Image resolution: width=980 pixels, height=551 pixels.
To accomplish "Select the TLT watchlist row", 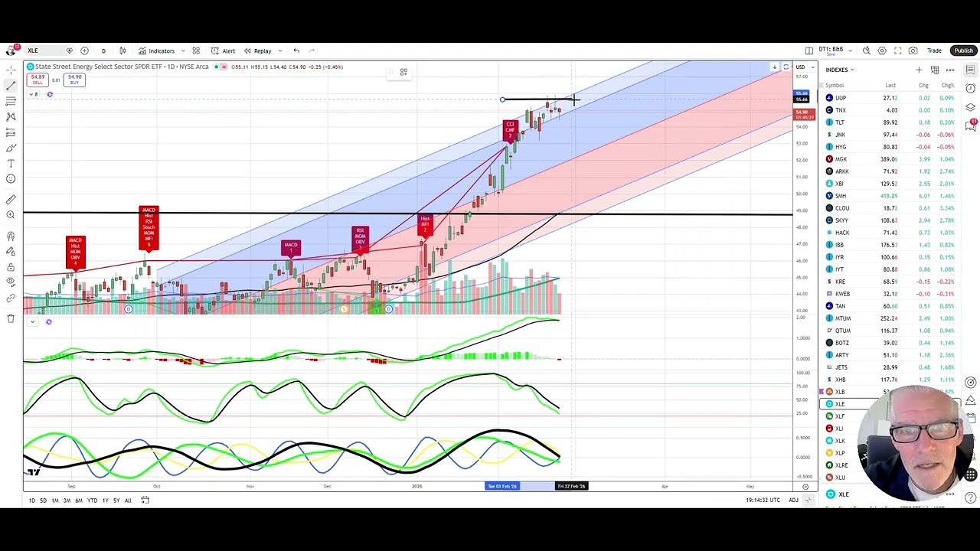I will [890, 122].
